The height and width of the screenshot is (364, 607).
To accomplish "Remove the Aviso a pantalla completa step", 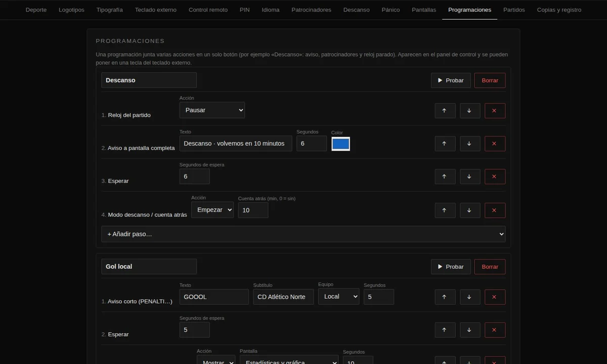I will [x=495, y=144].
